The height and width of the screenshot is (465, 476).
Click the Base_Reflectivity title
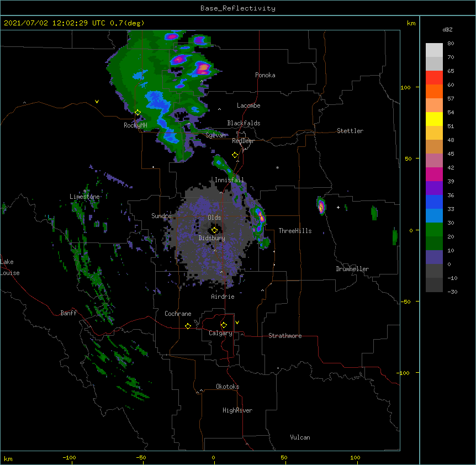click(238, 8)
